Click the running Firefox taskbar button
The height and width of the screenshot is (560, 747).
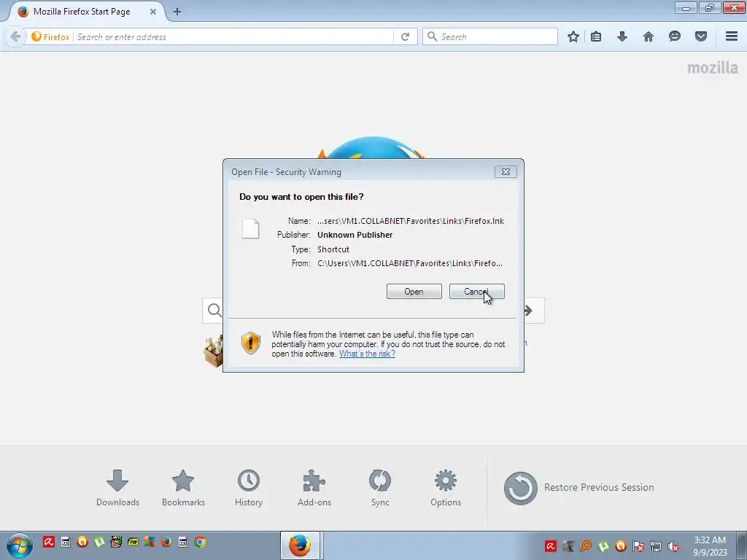point(300,545)
